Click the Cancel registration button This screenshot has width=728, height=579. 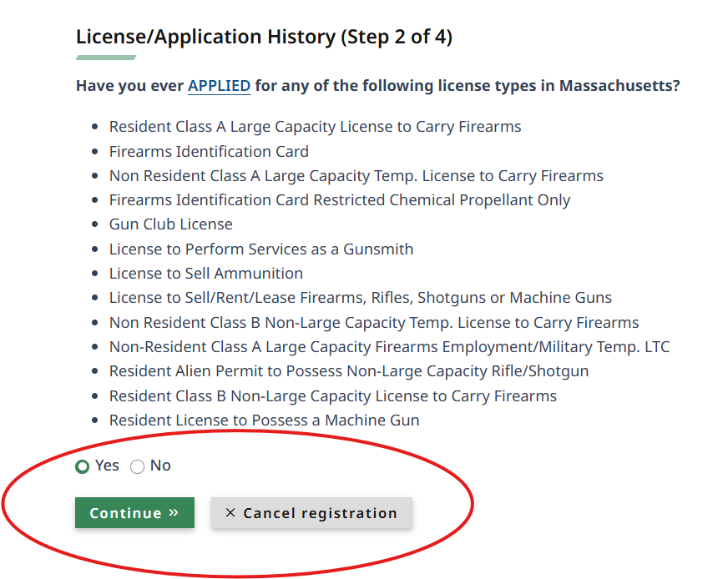pyautogui.click(x=311, y=513)
